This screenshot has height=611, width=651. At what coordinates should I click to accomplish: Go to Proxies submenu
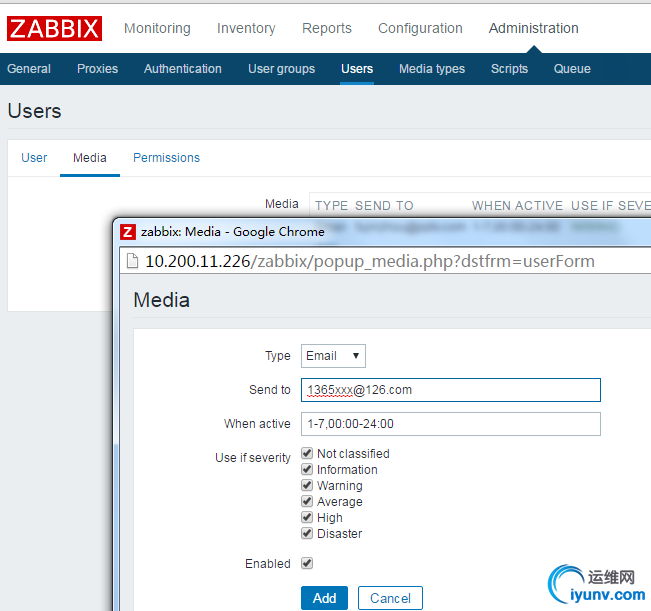pos(98,68)
